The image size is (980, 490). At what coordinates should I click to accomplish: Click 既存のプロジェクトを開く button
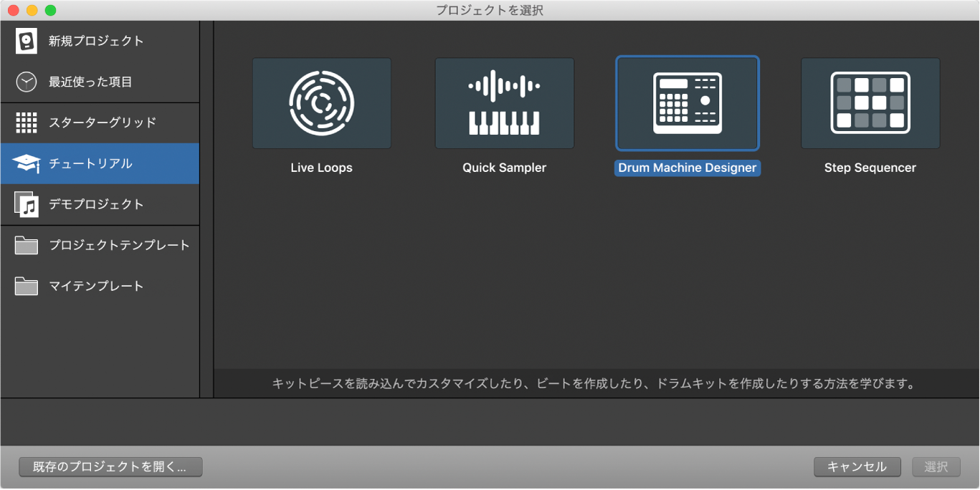tap(110, 467)
